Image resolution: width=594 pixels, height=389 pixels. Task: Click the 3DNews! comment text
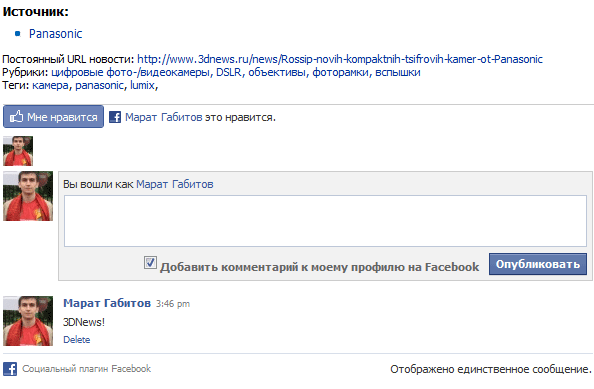(x=84, y=322)
